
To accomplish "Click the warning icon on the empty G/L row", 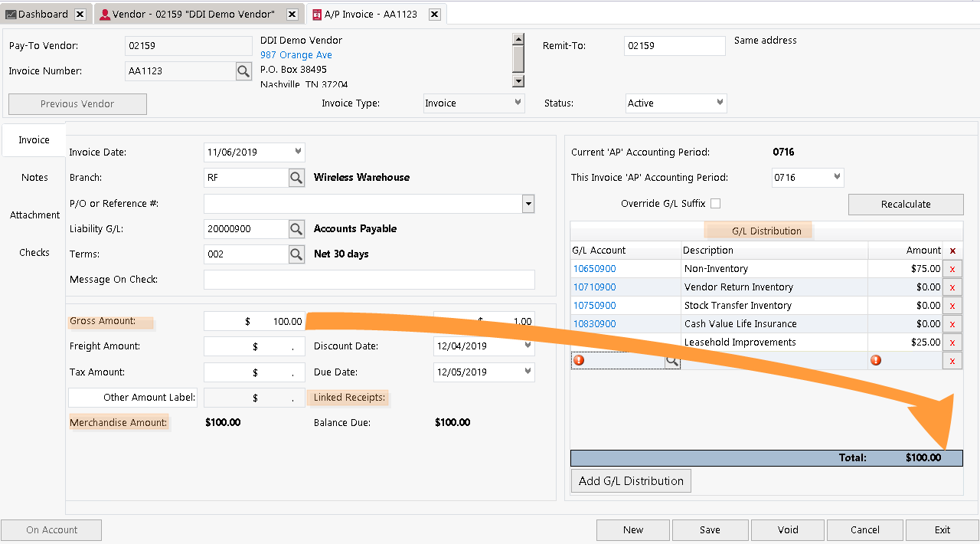I will (580, 359).
